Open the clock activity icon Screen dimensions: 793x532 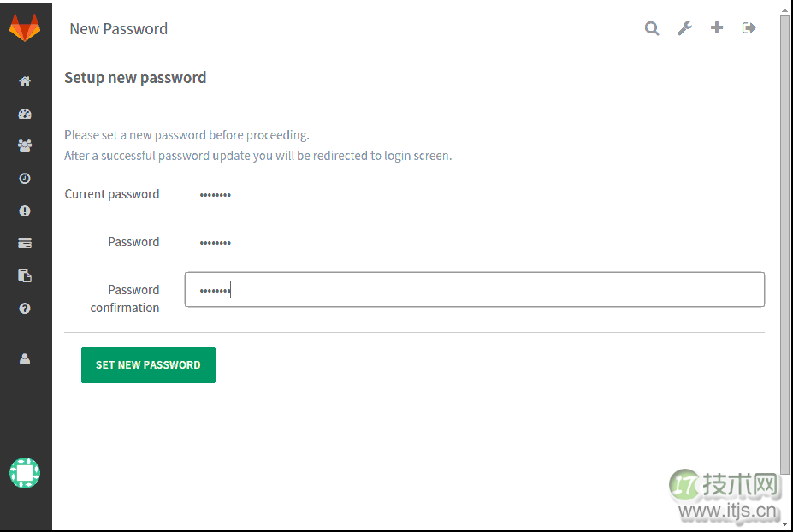point(25,179)
